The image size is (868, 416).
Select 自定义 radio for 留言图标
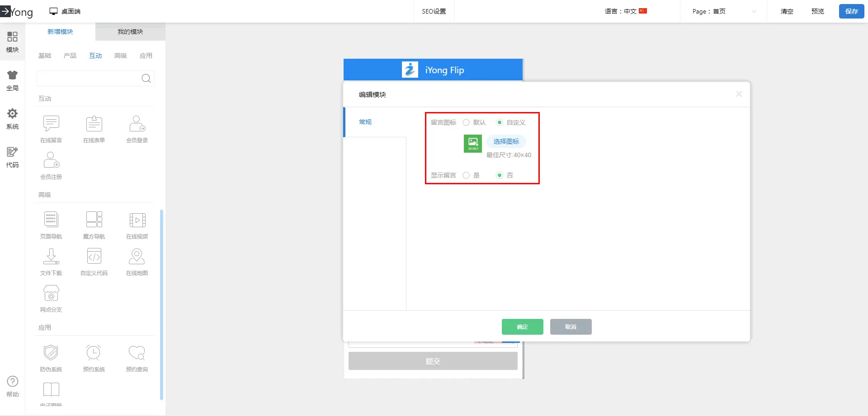[x=500, y=122]
